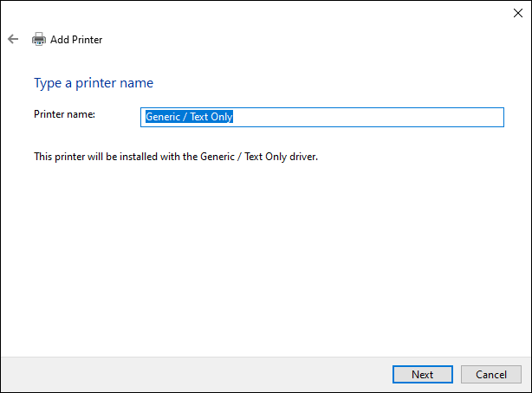Image resolution: width=532 pixels, height=393 pixels.
Task: Cancel the Add Printer wizard
Action: tap(491, 374)
